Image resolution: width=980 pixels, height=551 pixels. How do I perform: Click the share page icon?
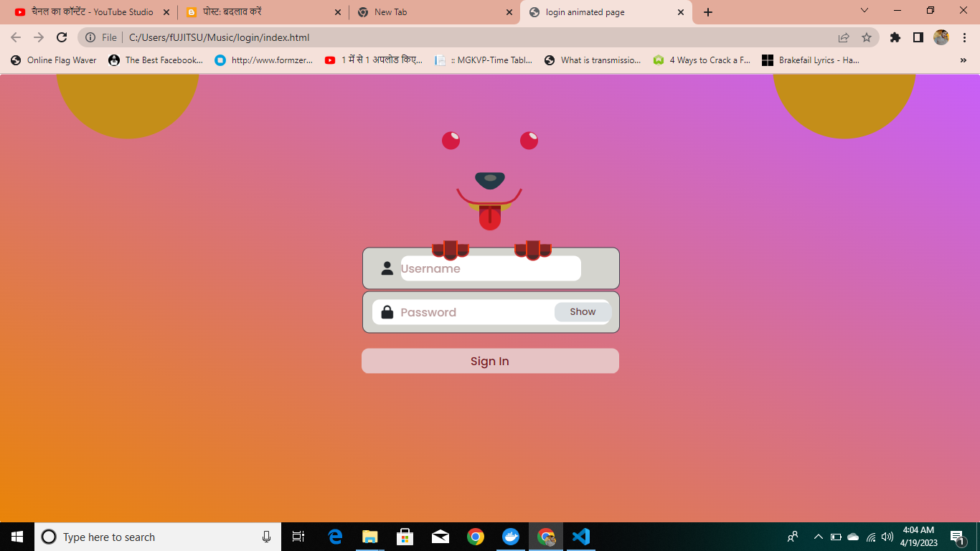coord(844,37)
